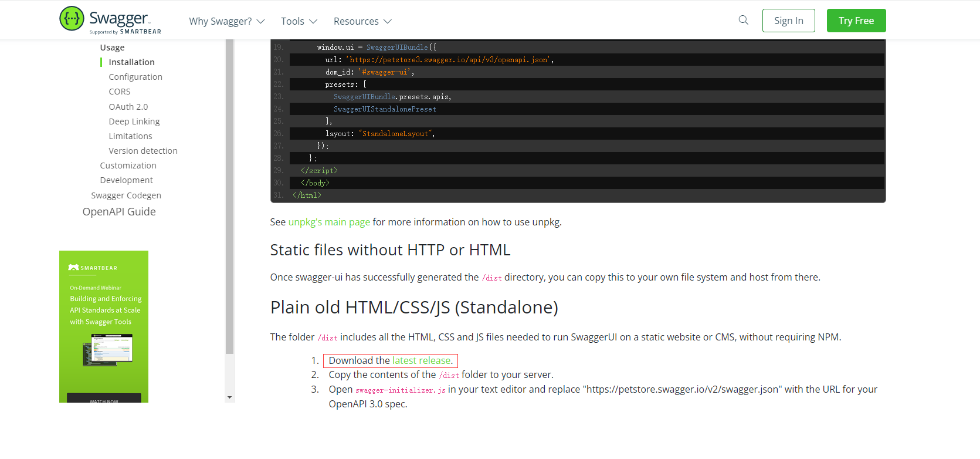Click the SmartBear webinar ad banner
Screen dimensions: 980x459
(x=104, y=326)
